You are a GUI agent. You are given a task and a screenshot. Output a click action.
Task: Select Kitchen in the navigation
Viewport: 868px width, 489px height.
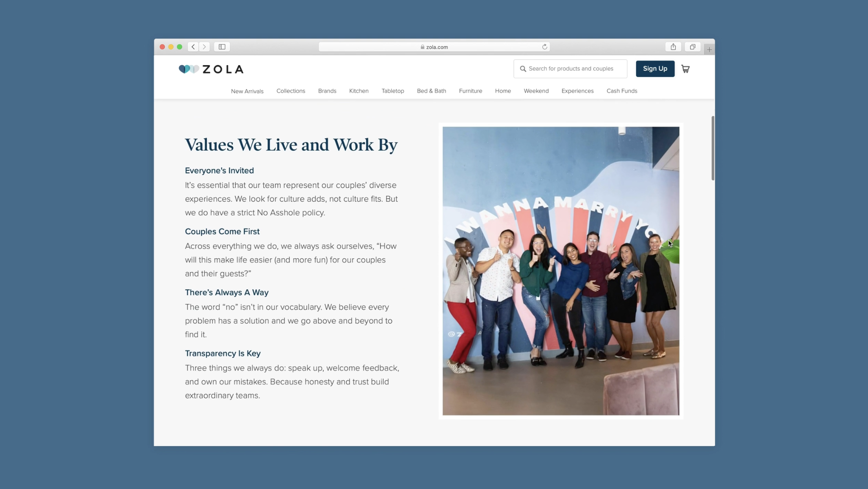(x=359, y=91)
